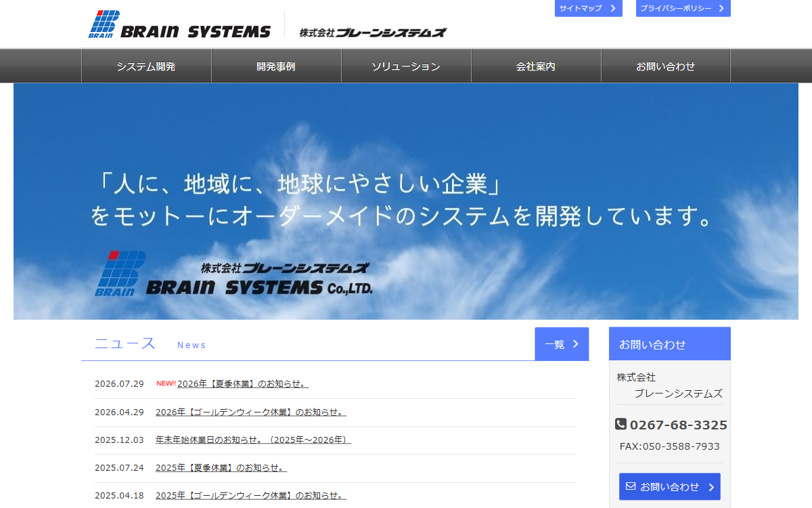Viewport: 812px width, 508px height.
Task: Open 2025年【ゴールデンウィーク休業】のお知らせ link
Action: coord(251,495)
